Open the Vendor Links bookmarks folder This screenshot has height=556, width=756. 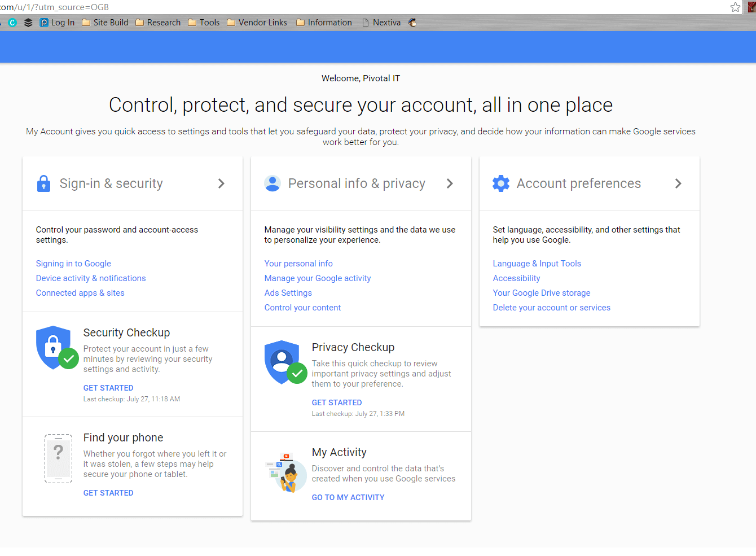point(257,23)
